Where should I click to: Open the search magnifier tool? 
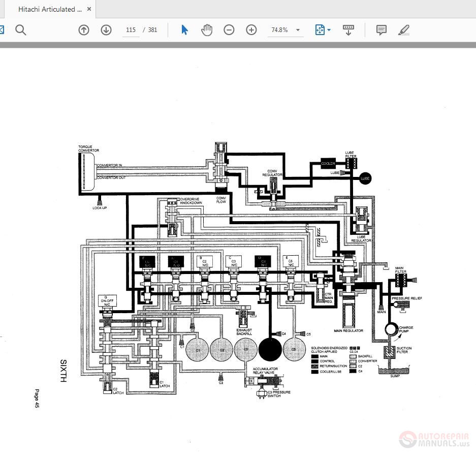click(x=21, y=30)
